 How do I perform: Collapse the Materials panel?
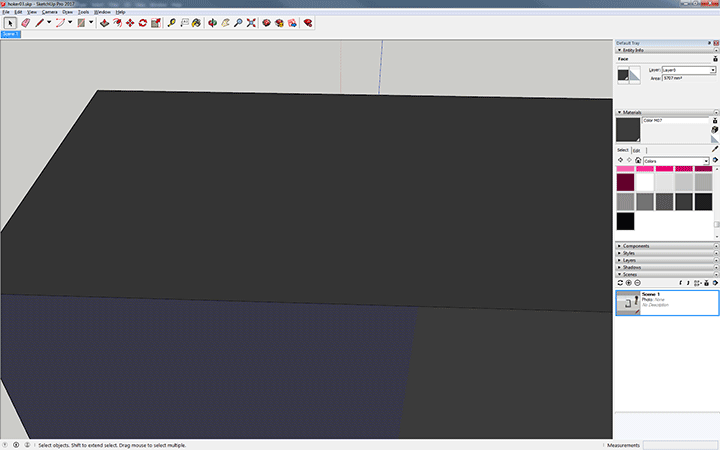pos(664,113)
